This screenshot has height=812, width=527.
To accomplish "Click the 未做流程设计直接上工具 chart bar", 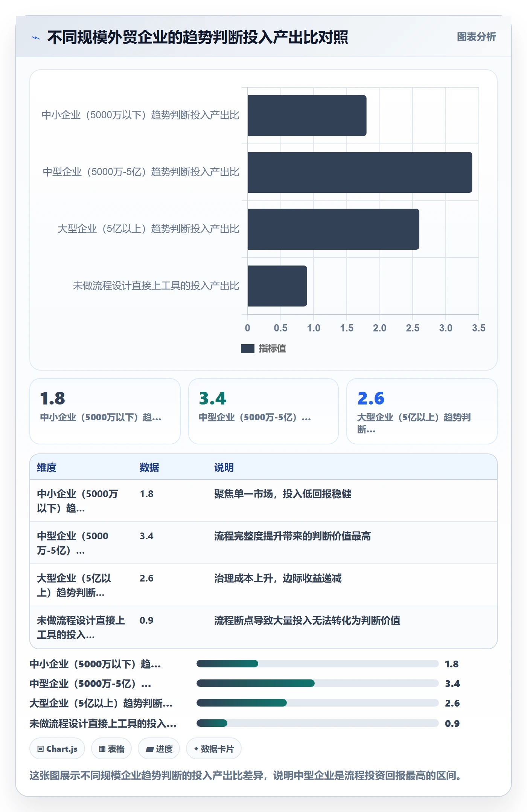I will pos(277,286).
